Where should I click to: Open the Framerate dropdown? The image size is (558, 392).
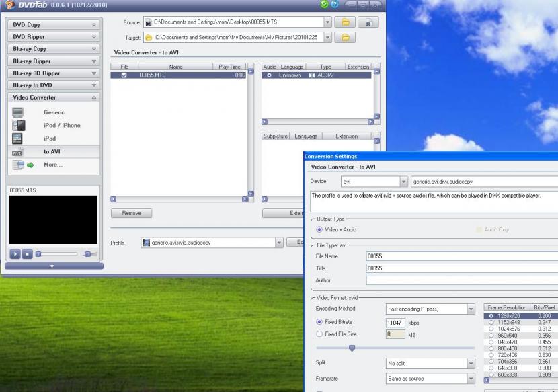pos(471,379)
